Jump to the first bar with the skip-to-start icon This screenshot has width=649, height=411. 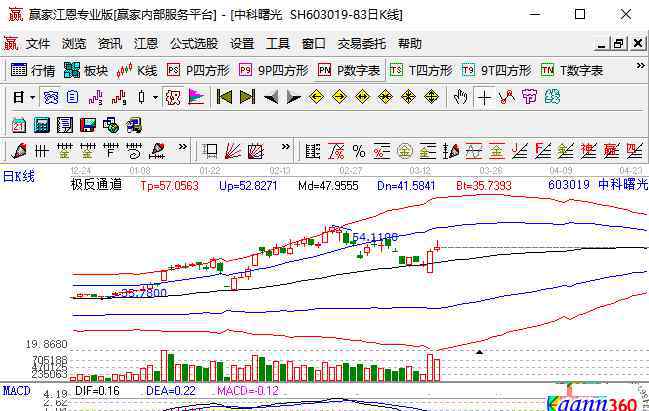(224, 97)
